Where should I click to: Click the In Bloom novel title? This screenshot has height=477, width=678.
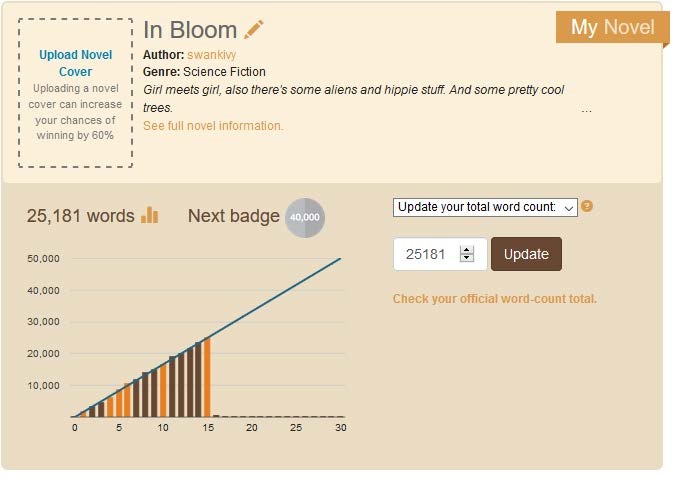click(x=190, y=30)
